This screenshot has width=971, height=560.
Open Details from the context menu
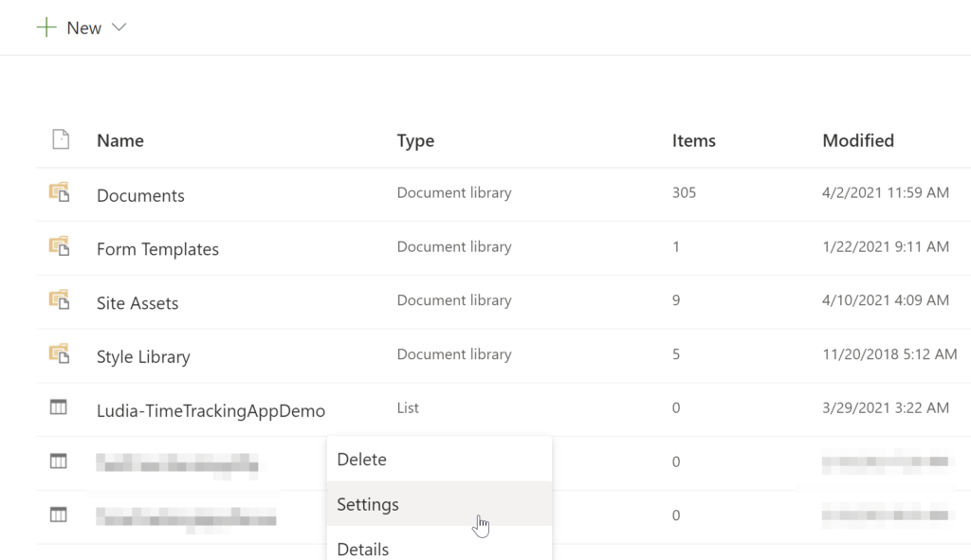[x=363, y=549]
